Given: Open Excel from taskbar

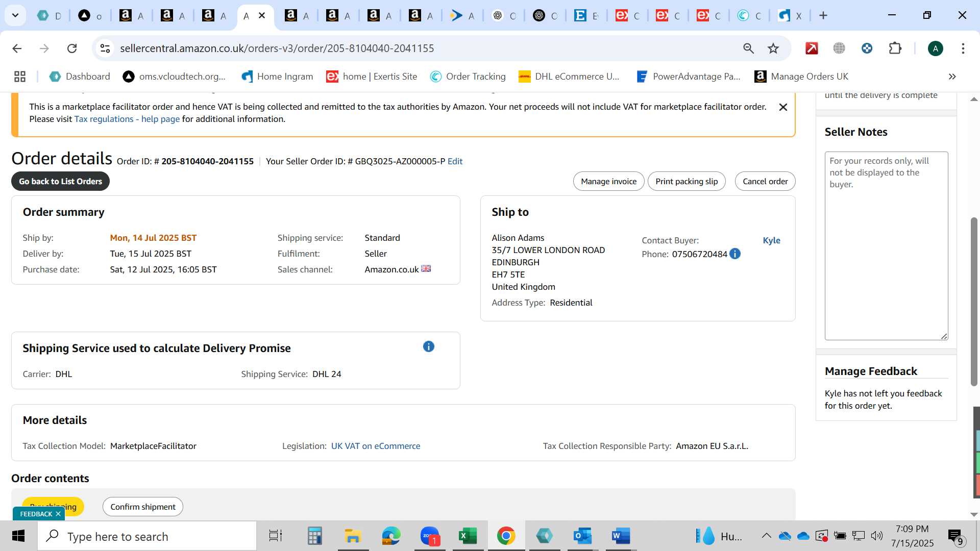Looking at the screenshot, I should coord(468,536).
